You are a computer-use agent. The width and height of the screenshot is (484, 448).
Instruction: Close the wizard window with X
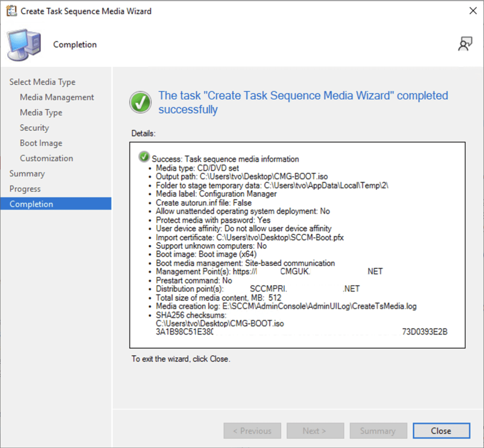[472, 11]
